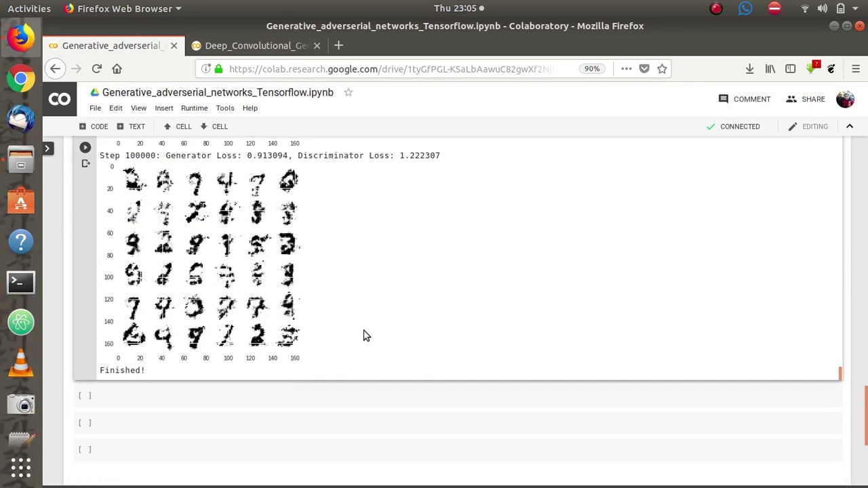The width and height of the screenshot is (868, 488).
Task: Open the Edit menu
Action: 116,108
